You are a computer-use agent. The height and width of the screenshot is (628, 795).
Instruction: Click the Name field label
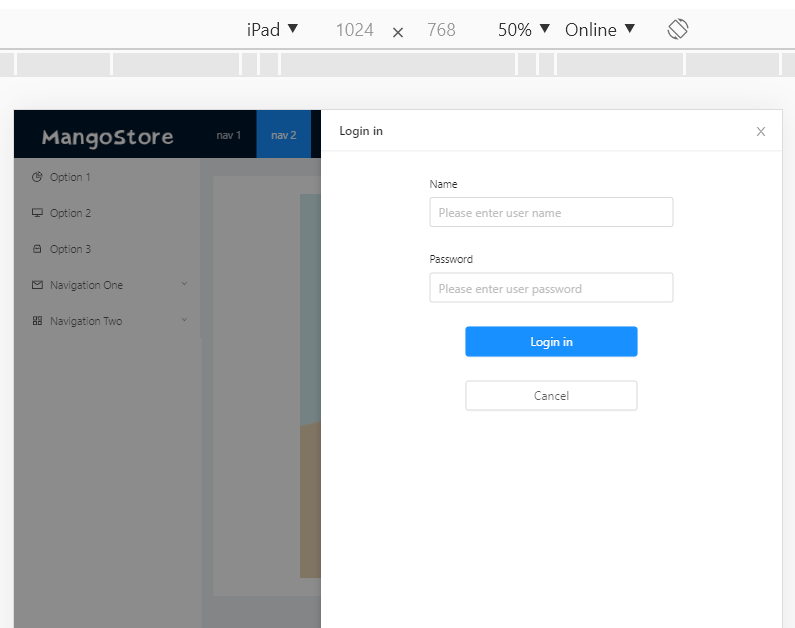coord(443,184)
